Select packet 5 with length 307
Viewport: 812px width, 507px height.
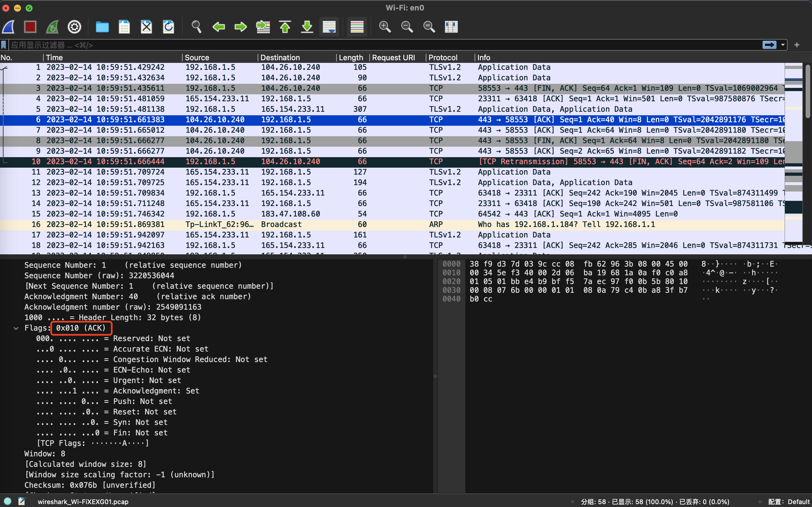pyautogui.click(x=392, y=109)
